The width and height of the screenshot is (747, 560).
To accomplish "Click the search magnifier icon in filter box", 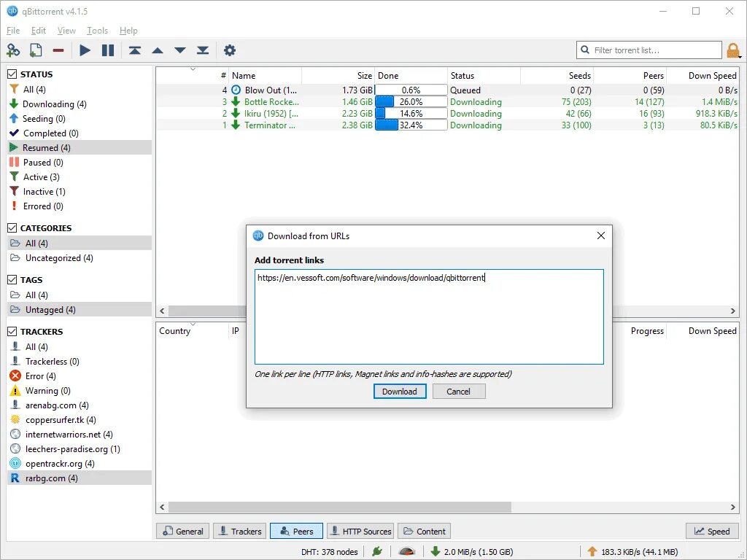I will pos(585,50).
